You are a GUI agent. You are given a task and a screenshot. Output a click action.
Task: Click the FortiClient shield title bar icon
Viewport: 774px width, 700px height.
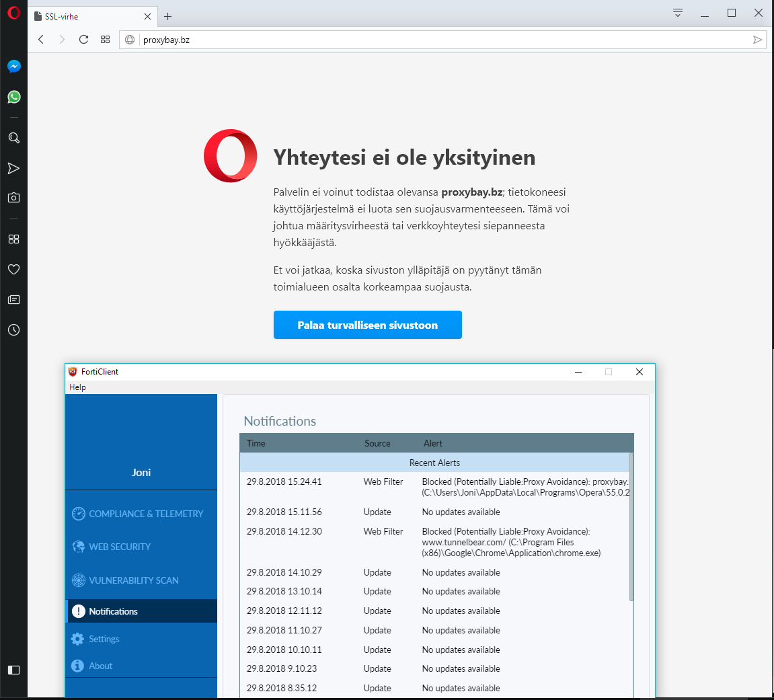click(73, 372)
